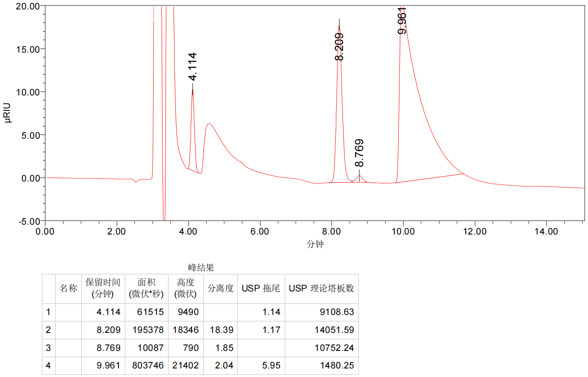Image resolution: width=588 pixels, height=377 pixels.
Task: Click the 高度 column header
Action: pyautogui.click(x=186, y=288)
